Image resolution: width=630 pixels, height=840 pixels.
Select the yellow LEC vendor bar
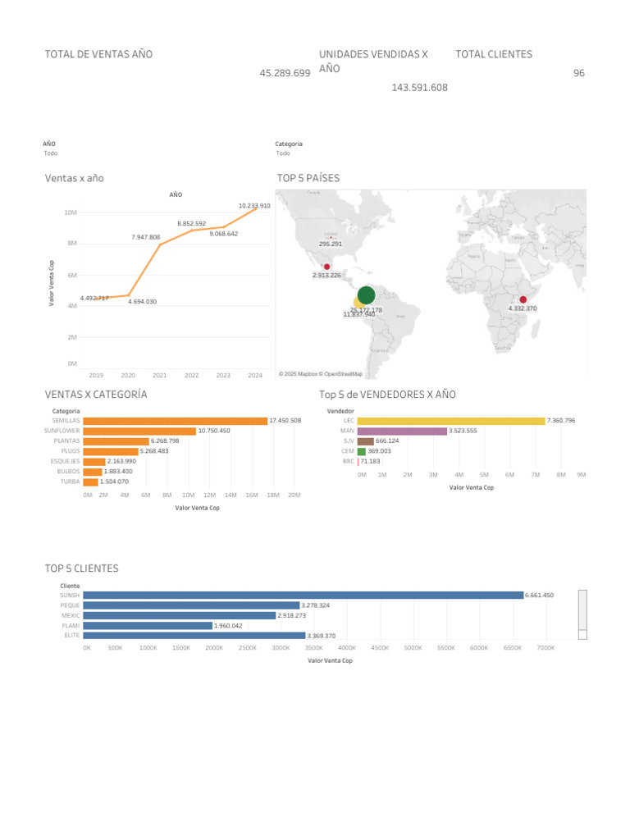coord(451,421)
